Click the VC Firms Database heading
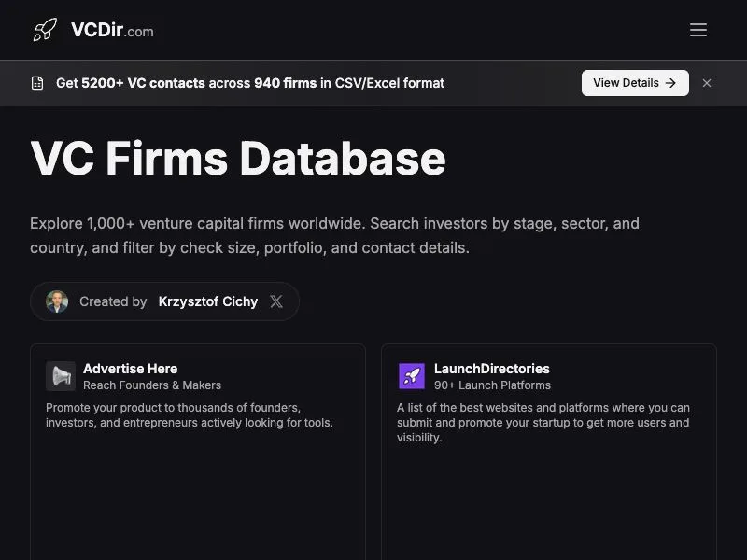 tap(238, 159)
